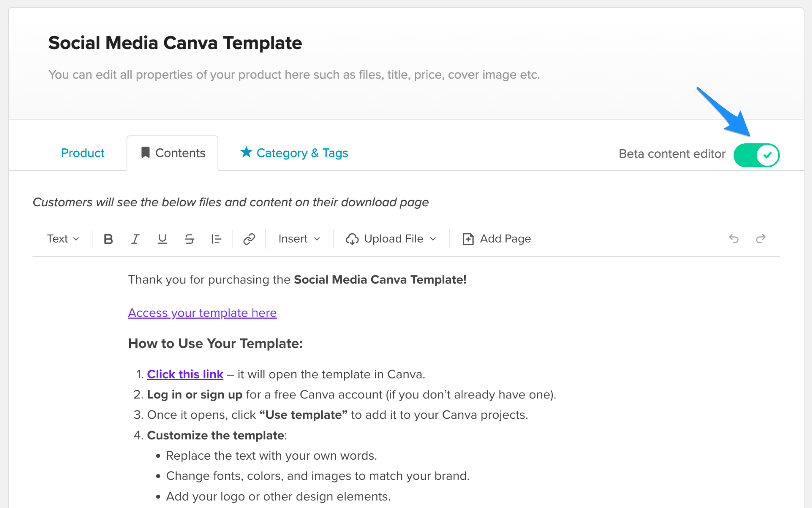Screen dimensions: 812x508
Task: Open the Text style dropdown
Action: 62,239
